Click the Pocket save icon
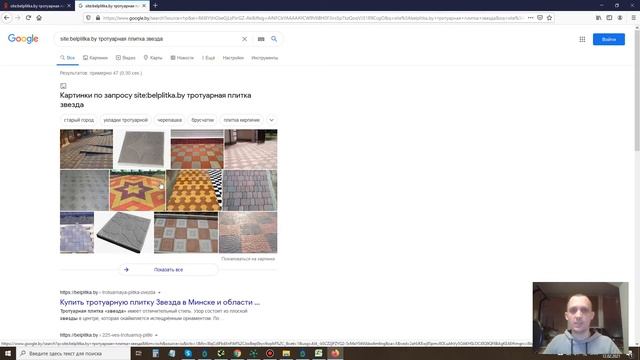 click(x=540, y=18)
